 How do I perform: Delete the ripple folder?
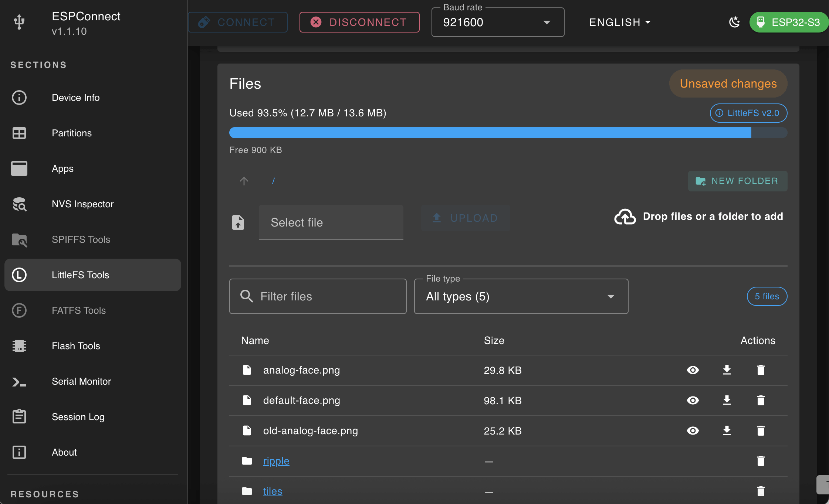(761, 461)
